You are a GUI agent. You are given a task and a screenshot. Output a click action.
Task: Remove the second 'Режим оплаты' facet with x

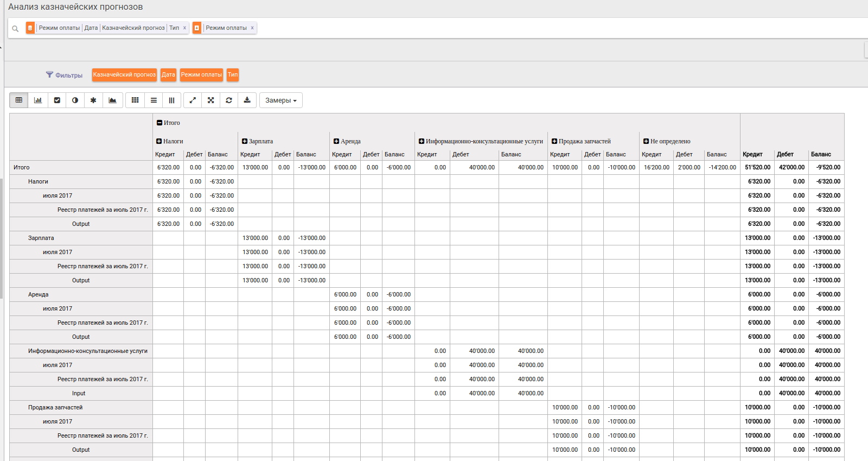(x=252, y=28)
